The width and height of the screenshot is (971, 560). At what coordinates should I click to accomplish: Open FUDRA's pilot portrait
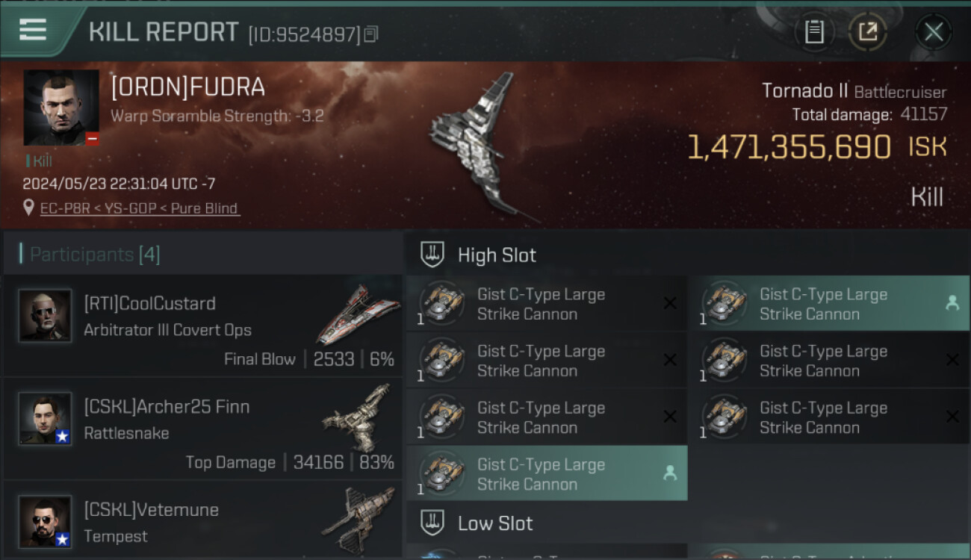click(61, 108)
